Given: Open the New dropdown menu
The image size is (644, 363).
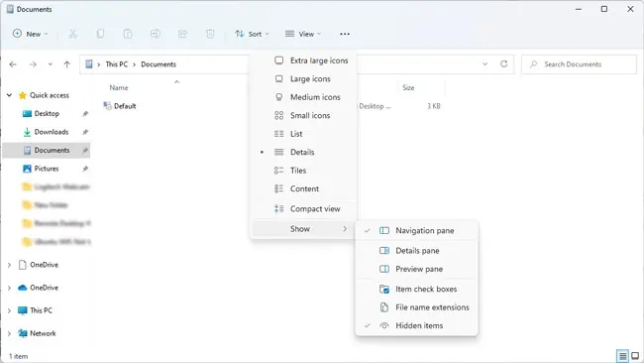Looking at the screenshot, I should (31, 34).
